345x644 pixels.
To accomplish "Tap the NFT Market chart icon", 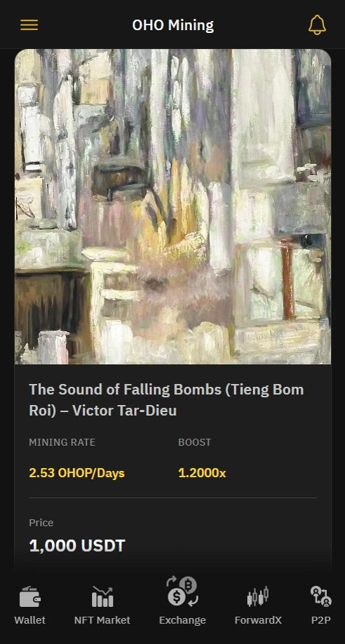I will pyautogui.click(x=102, y=597).
